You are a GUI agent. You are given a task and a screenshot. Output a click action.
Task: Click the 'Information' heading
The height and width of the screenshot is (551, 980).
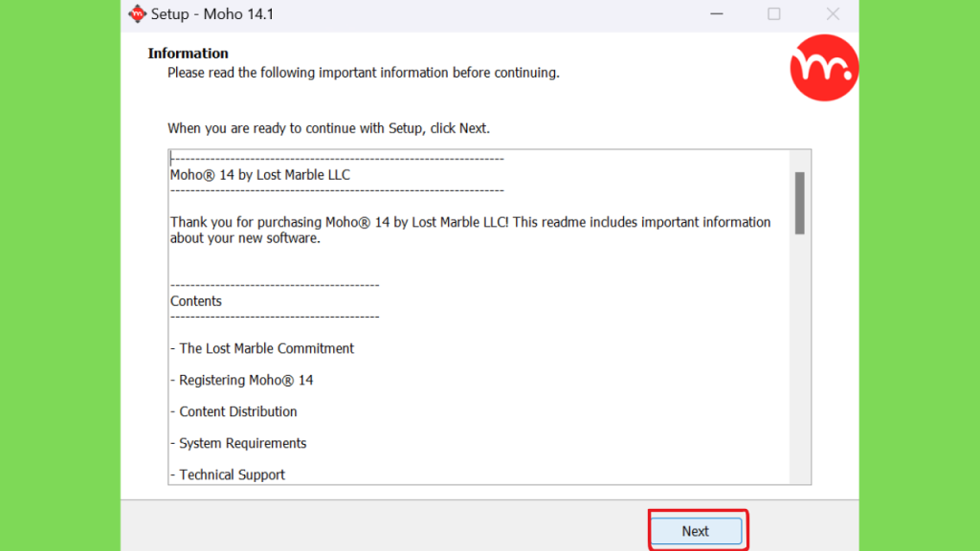(189, 54)
